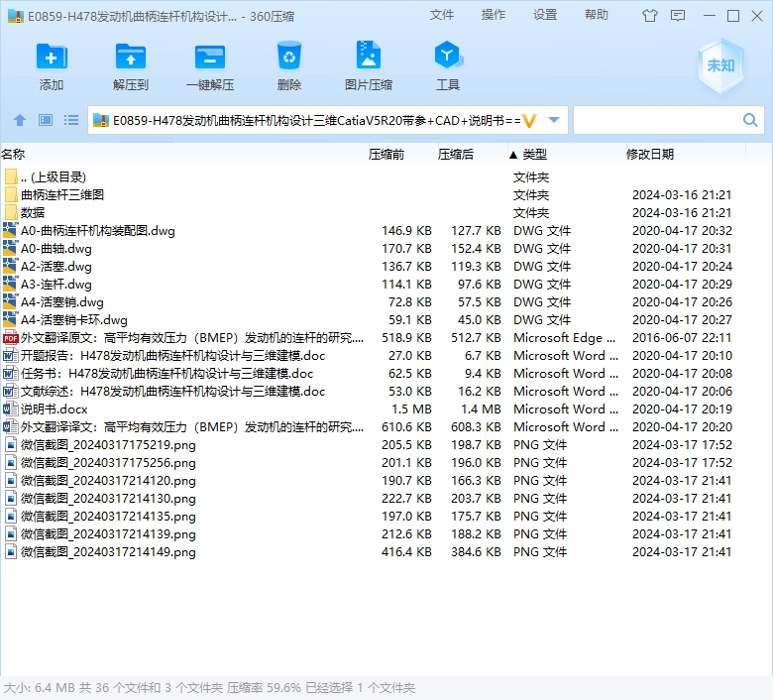Open the 文件 menu
The height and width of the screenshot is (700, 773).
click(441, 15)
